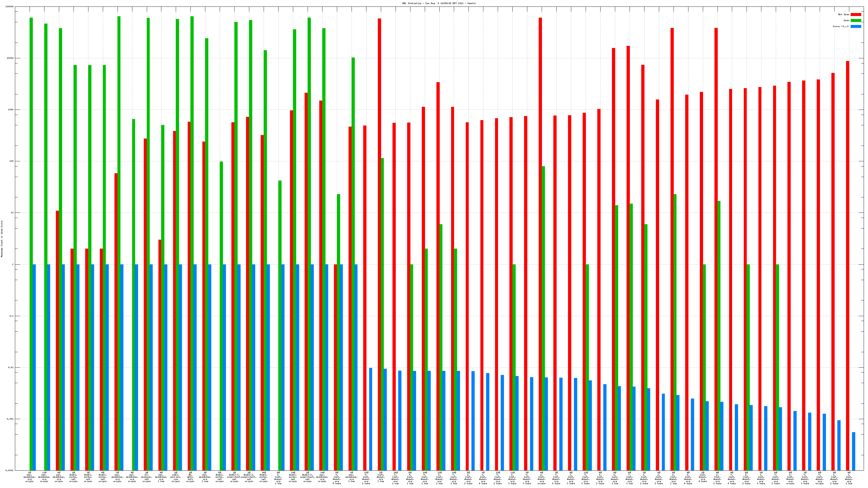
Task: Select the psbl.surriel.com origin axis label
Action: (x=176, y=477)
